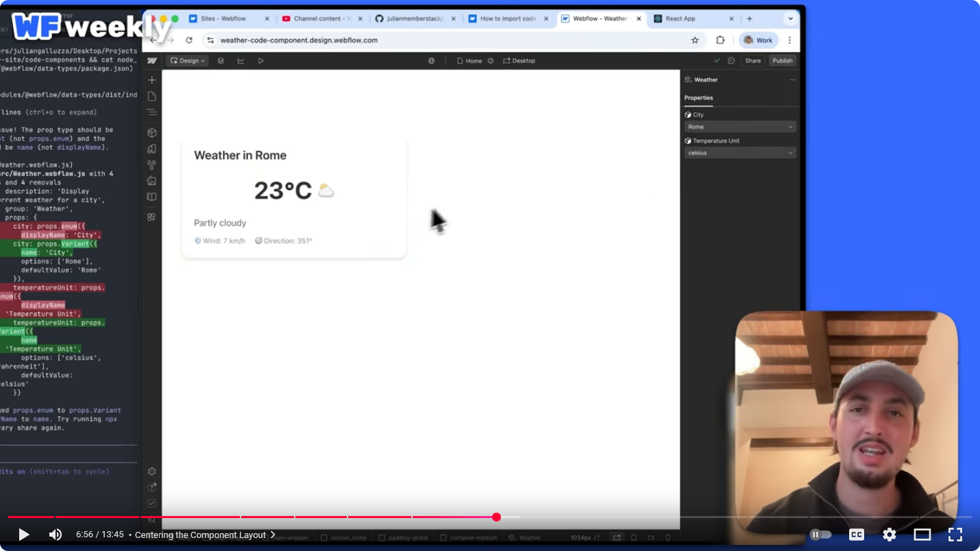Toggle the autoplay switch in the player
This screenshot has width=980, height=551.
[820, 535]
